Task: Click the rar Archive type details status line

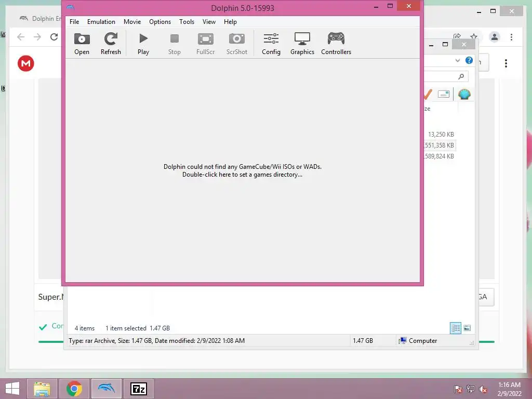Action: pyautogui.click(x=156, y=341)
